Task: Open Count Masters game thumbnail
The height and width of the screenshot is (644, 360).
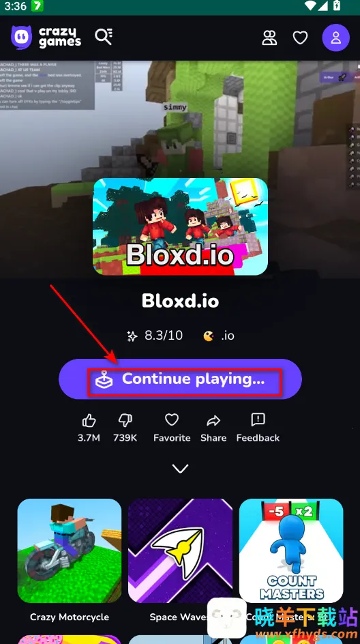Action: (x=291, y=551)
